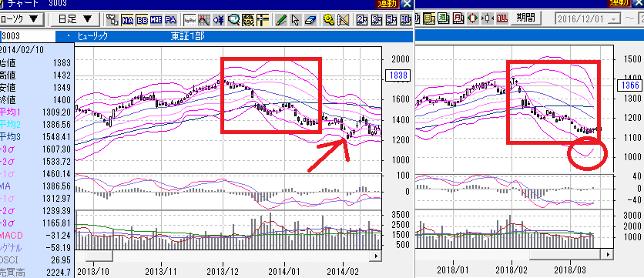Select the green pencil trendline tool
The width and height of the screenshot is (644, 278).
point(281,19)
